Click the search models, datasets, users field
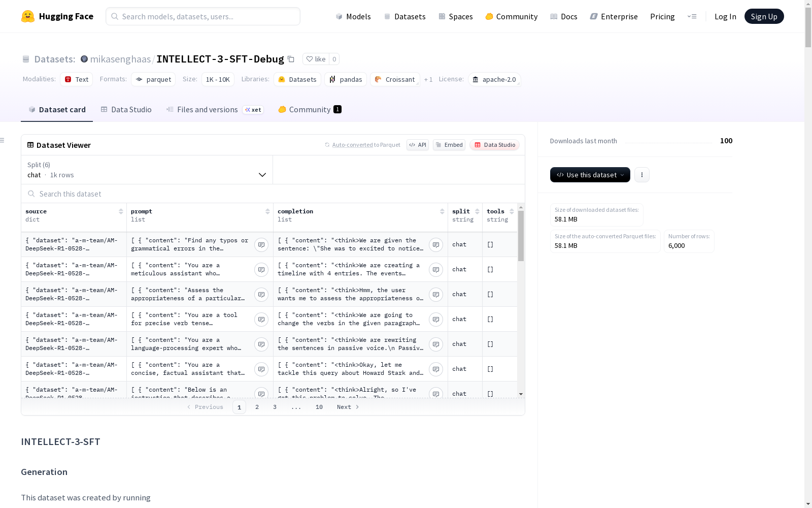812x508 pixels. tap(203, 16)
